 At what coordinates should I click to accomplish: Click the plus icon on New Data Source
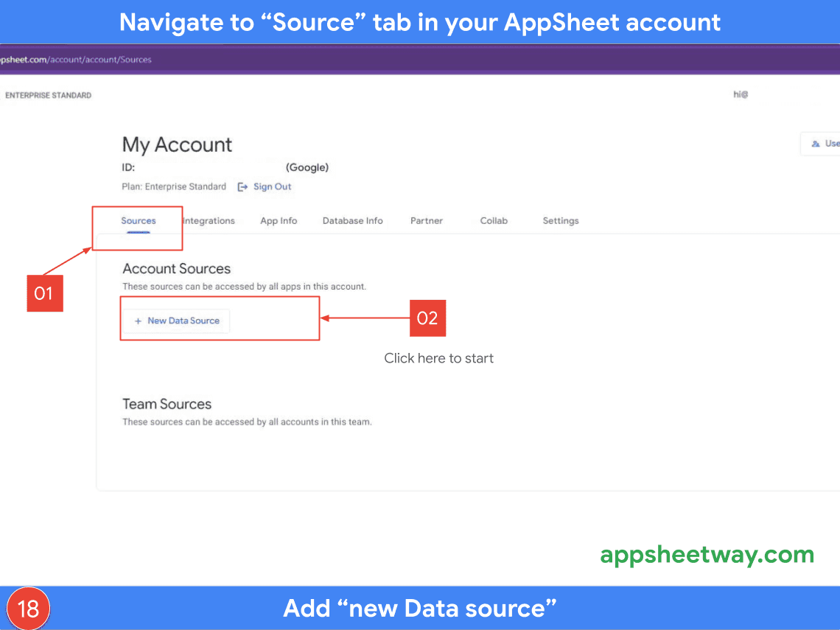(138, 321)
